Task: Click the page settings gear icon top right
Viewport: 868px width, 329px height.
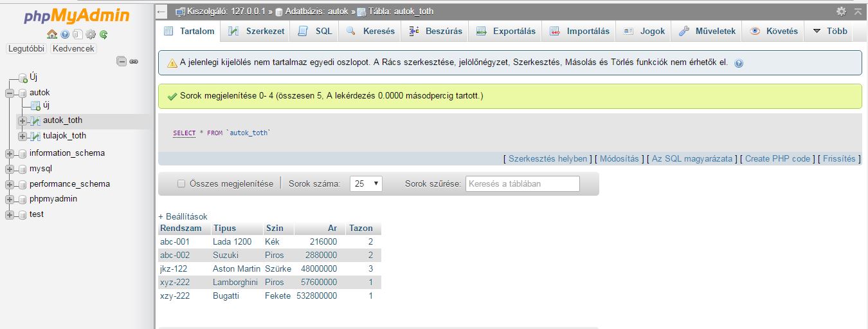Action: coord(841,12)
